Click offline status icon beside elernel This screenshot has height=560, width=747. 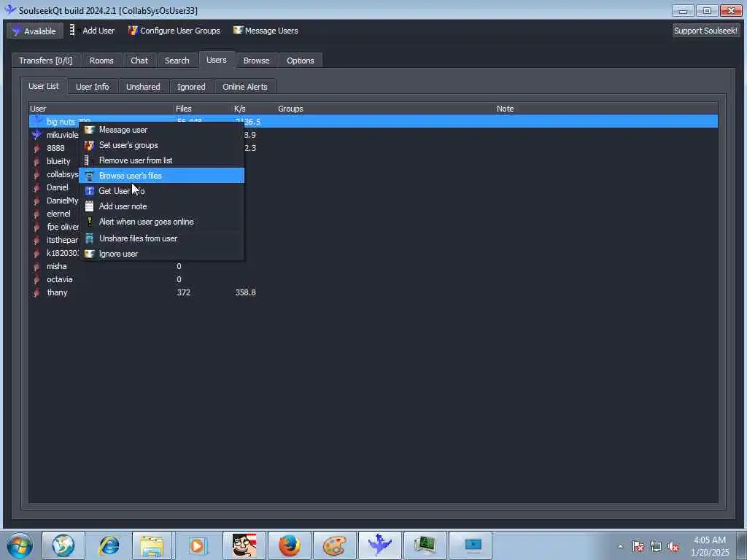tap(36, 214)
